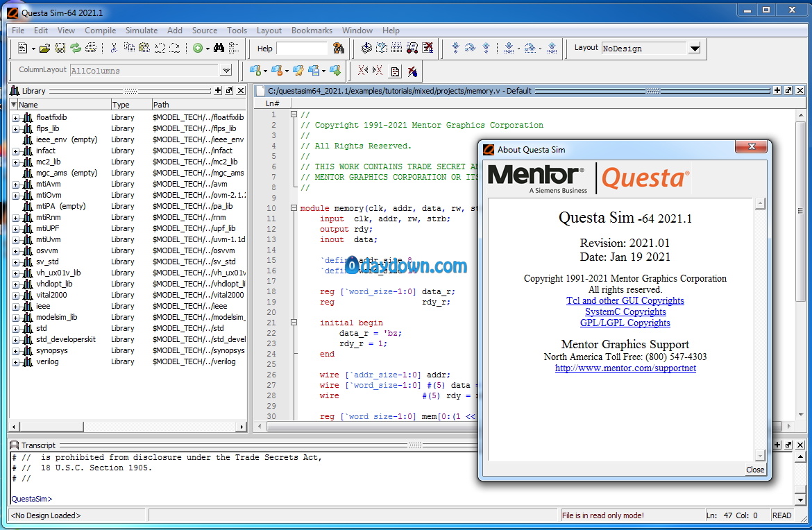812x530 pixels.
Task: Close the X button of About Questa Sim
Action: (x=752, y=147)
